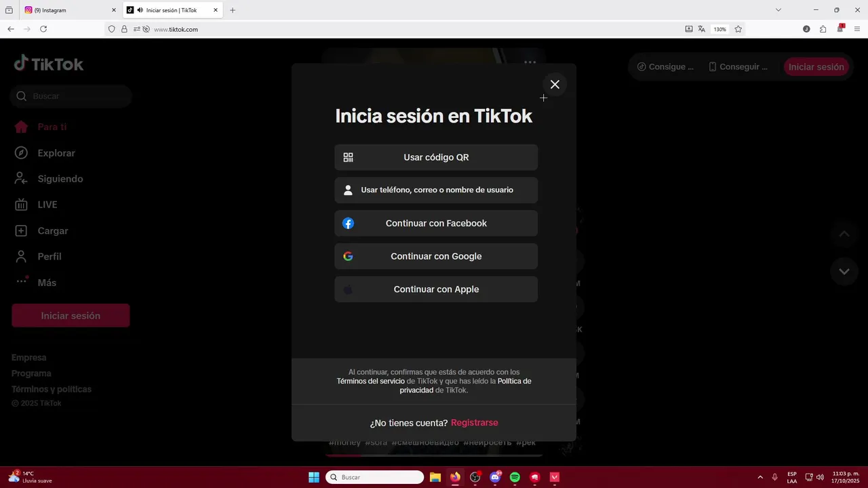The image size is (868, 488).
Task: Click the sidebar Iniciar sesión button
Action: coord(71,316)
